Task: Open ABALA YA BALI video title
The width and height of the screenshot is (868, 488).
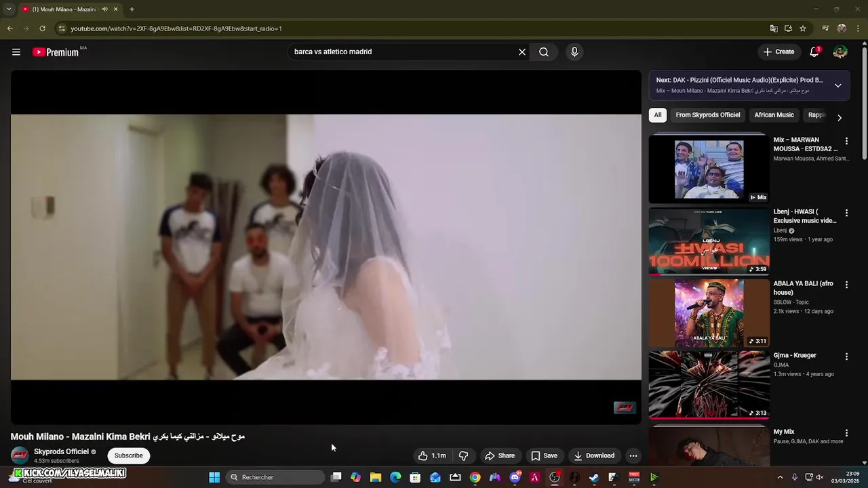Action: (x=804, y=288)
